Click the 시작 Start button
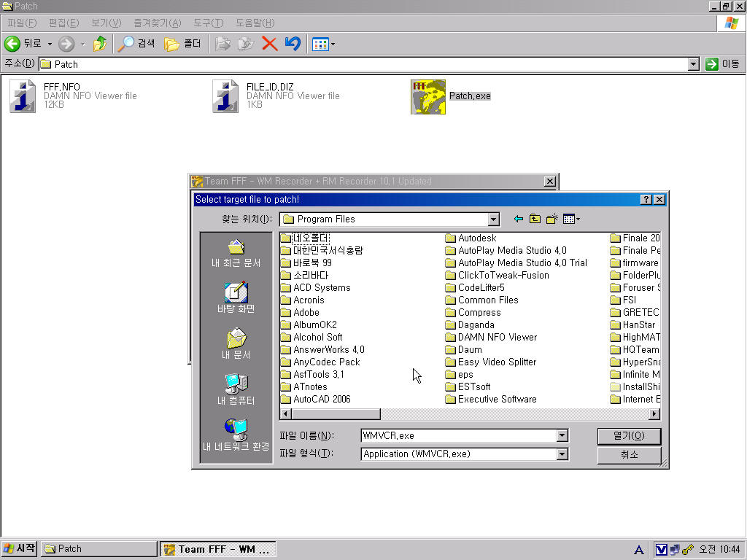This screenshot has width=747, height=560. click(19, 548)
